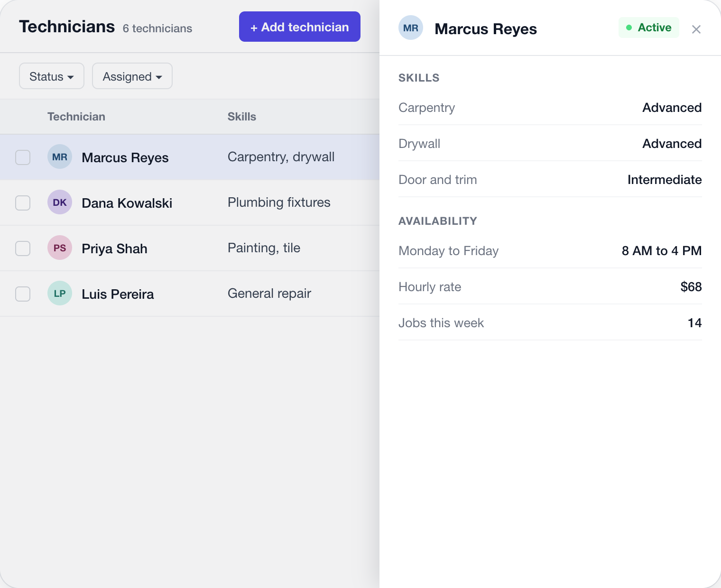Click the Add technician button
This screenshot has height=588, width=721.
(300, 27)
